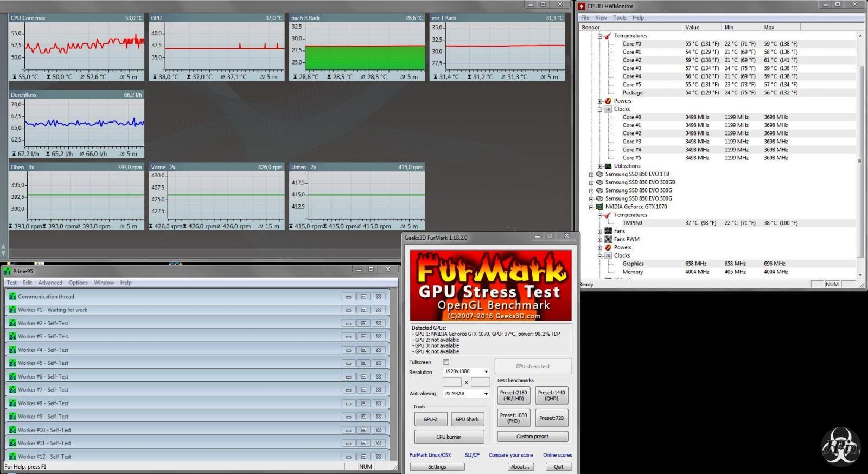Run the Preset:1080 (FHD) benchmark
Screen dimensions: 868x474
pyautogui.click(x=514, y=418)
